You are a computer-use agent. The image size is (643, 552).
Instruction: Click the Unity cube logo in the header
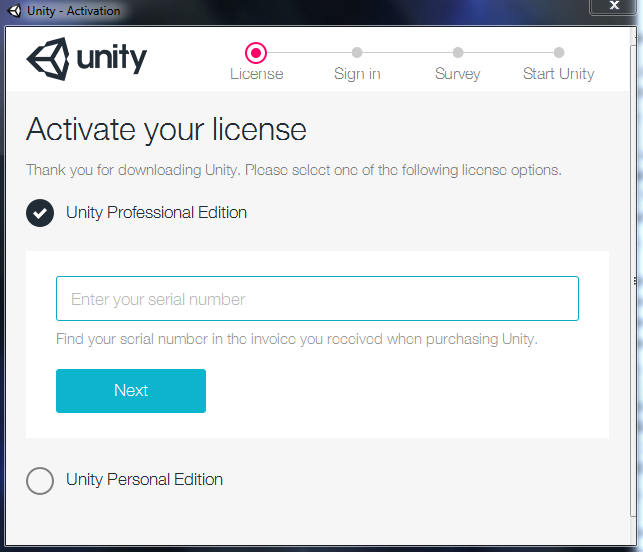point(47,60)
